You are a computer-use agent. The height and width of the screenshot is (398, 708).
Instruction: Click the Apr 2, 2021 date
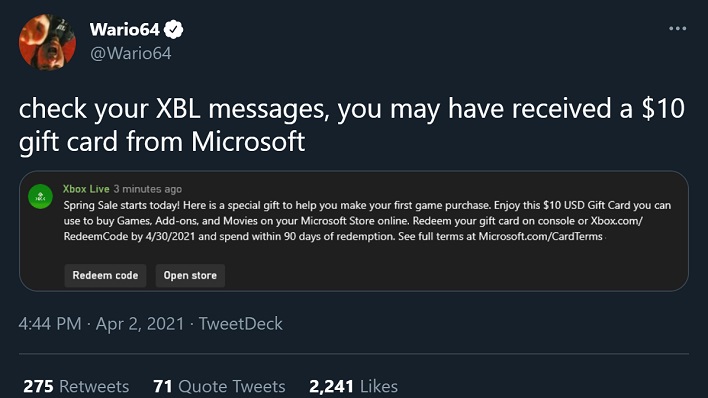tap(140, 324)
